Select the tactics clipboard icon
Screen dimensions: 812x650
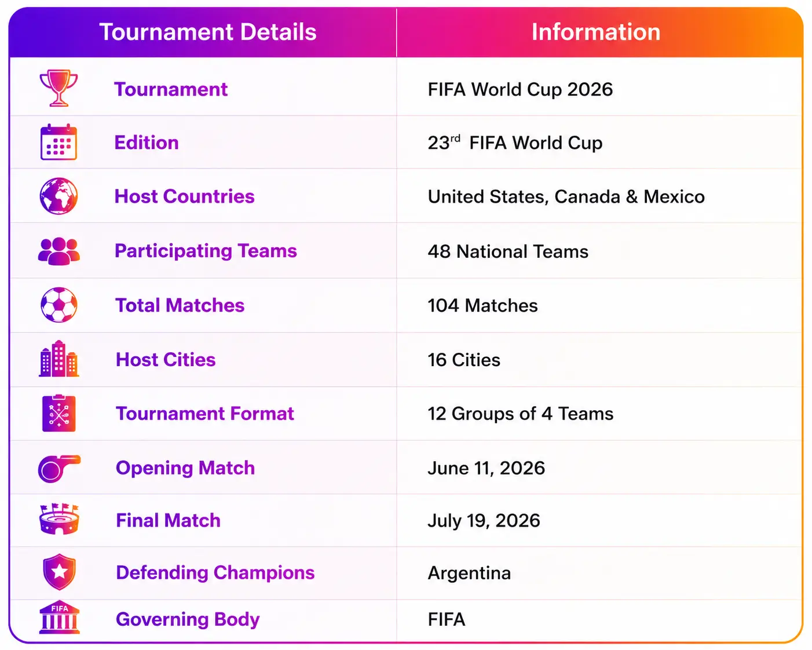coord(58,413)
